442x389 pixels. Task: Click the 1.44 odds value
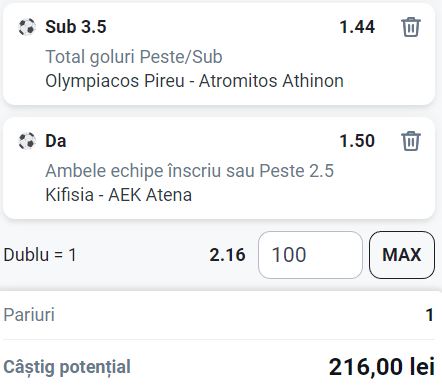pyautogui.click(x=357, y=27)
